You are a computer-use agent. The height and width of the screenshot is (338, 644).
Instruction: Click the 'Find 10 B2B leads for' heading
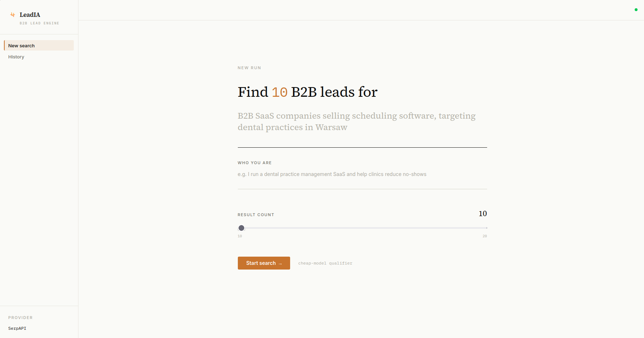(307, 92)
